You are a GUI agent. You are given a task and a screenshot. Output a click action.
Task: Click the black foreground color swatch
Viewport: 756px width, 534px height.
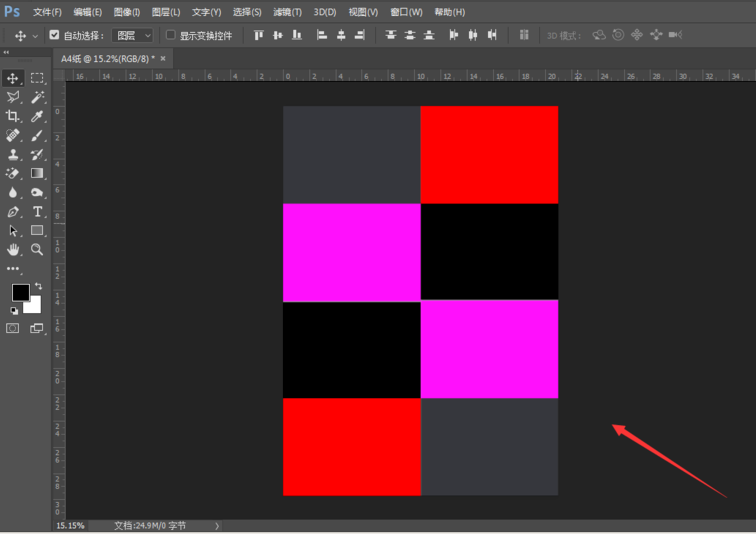[20, 292]
